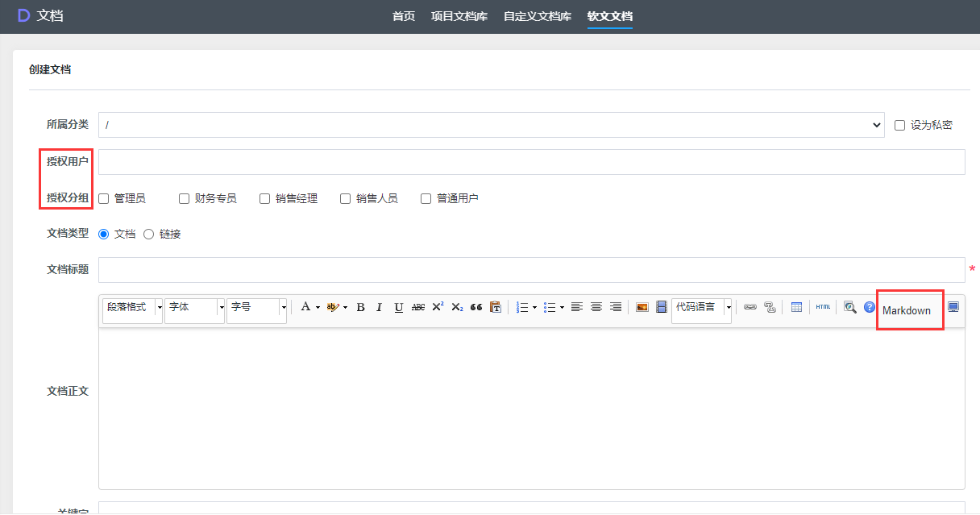Select the 链接 document type radio
This screenshot has width=980, height=515.
(x=148, y=234)
